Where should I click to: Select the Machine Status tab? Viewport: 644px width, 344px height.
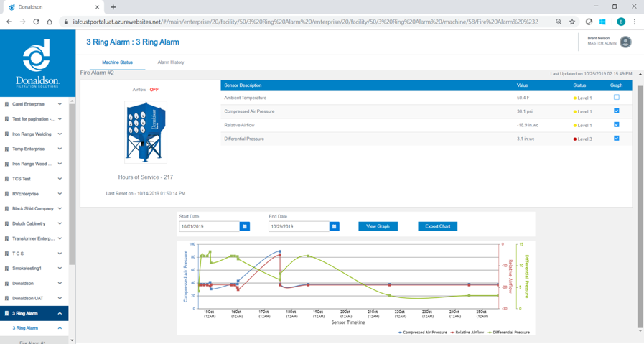[117, 62]
